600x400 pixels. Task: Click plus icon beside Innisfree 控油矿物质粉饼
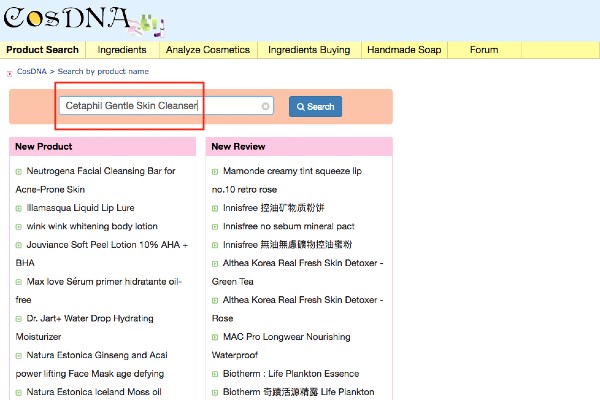click(215, 209)
